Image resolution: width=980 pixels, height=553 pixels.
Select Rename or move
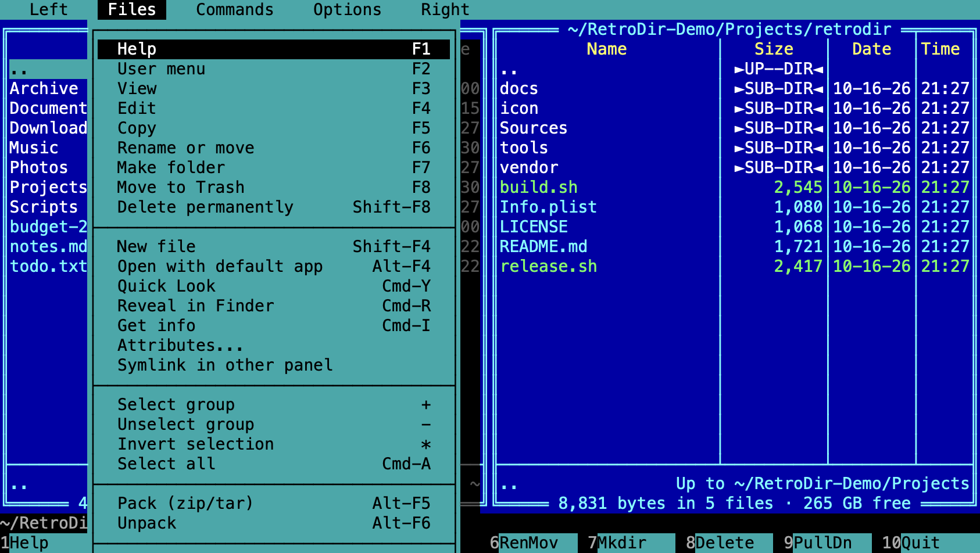tap(274, 148)
